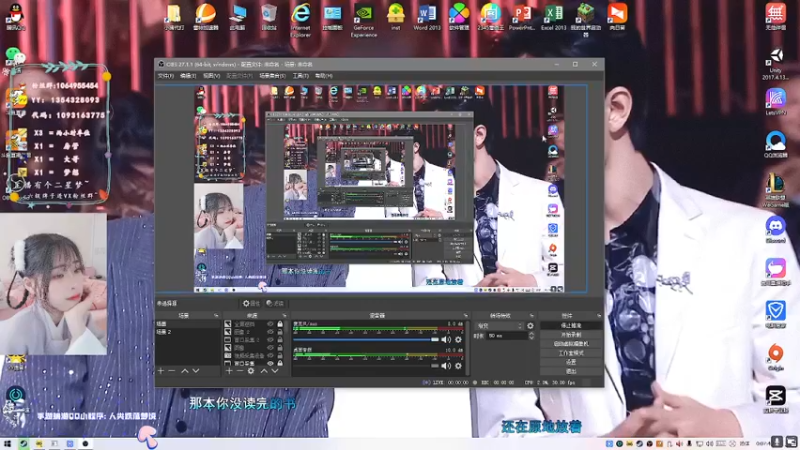Screen dimensions: 800x450
Task: Click 启动虚拟摄像机 button
Action: click(x=570, y=344)
